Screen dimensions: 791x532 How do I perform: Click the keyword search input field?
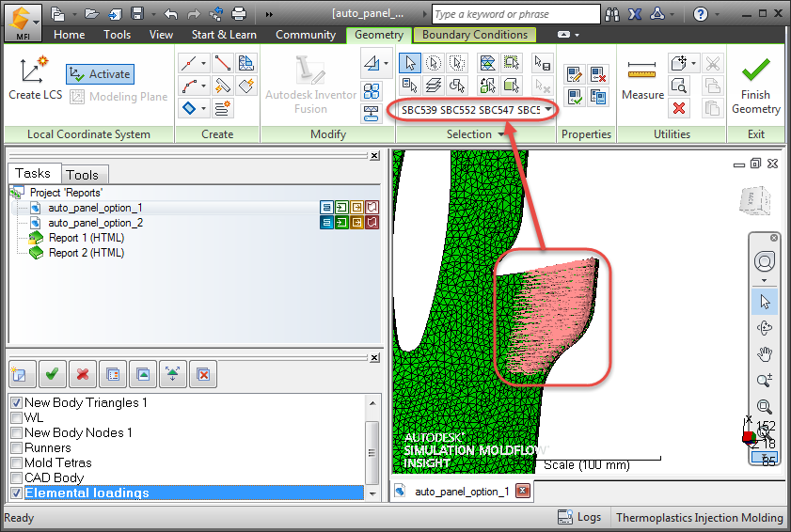516,14
